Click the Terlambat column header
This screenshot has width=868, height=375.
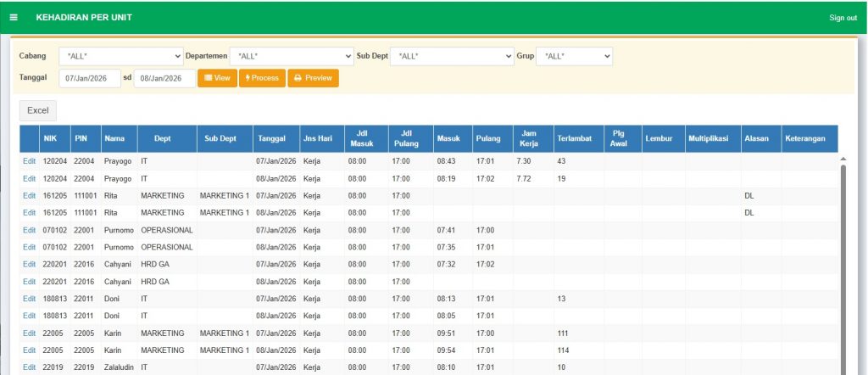click(x=574, y=138)
